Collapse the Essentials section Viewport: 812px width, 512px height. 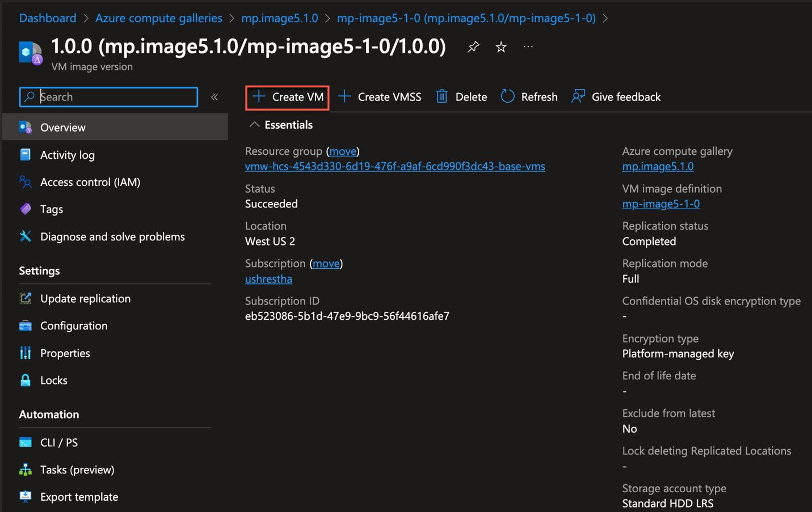pyautogui.click(x=254, y=125)
